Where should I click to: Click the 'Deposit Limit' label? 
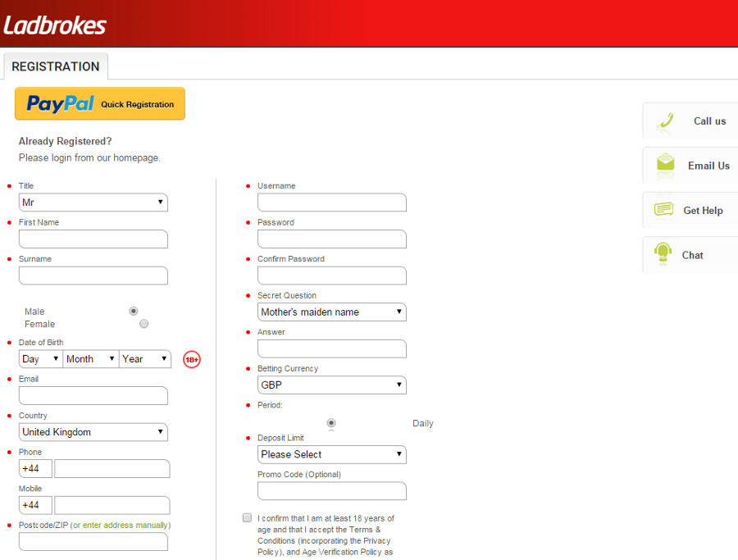click(280, 438)
